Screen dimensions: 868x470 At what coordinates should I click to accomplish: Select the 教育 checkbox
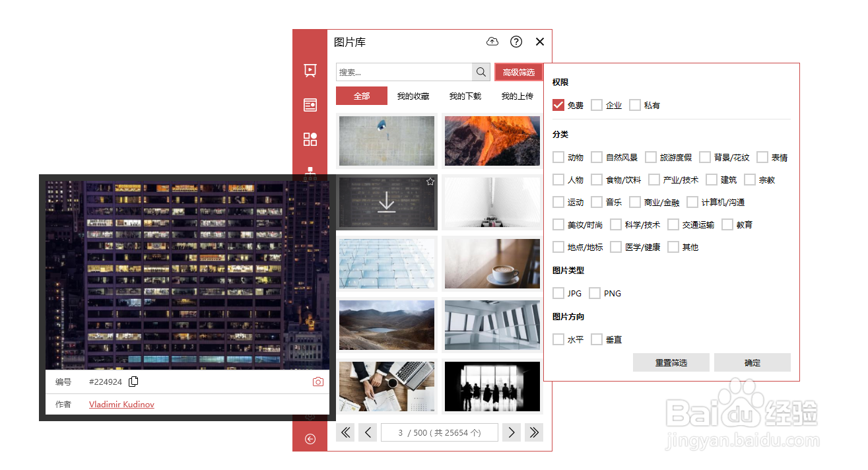[x=727, y=224]
